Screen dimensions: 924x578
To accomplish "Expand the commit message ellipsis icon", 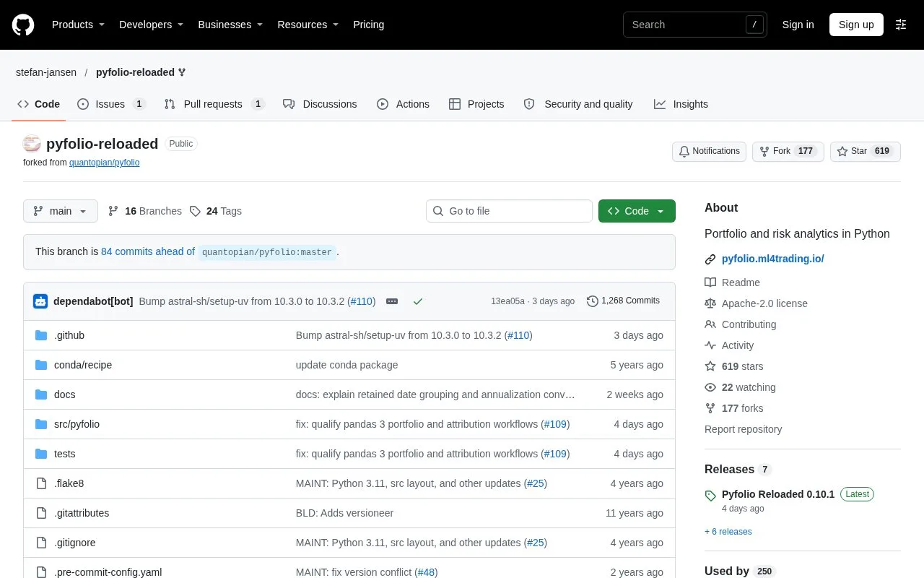I will point(392,301).
